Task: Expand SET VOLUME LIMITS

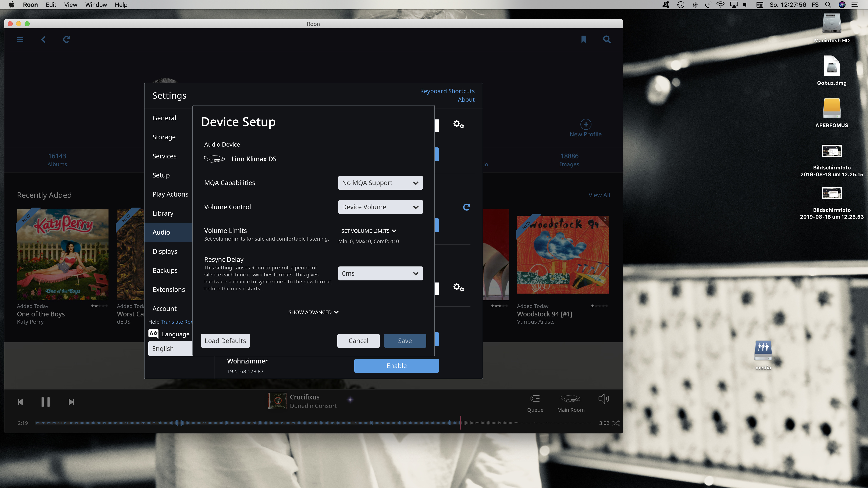Action: tap(369, 231)
